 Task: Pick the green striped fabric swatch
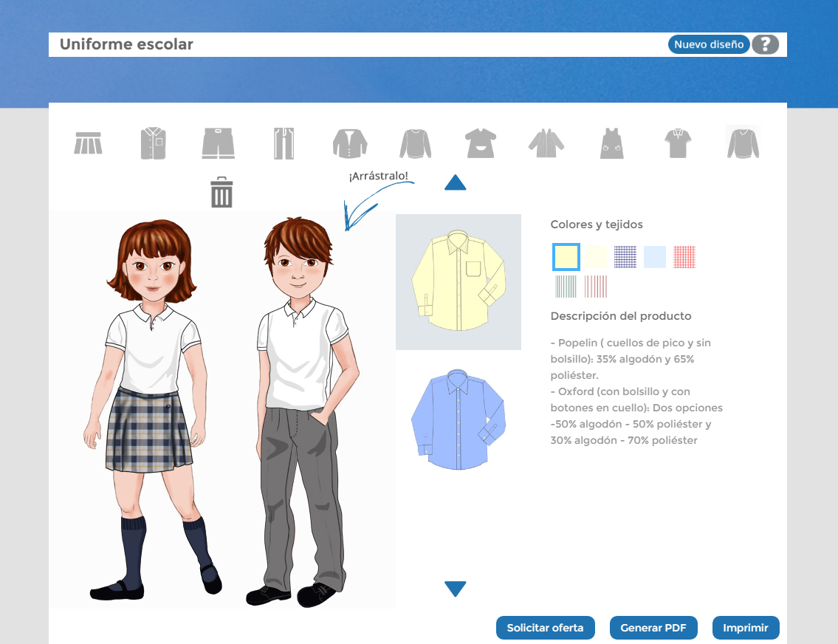pyautogui.click(x=566, y=287)
